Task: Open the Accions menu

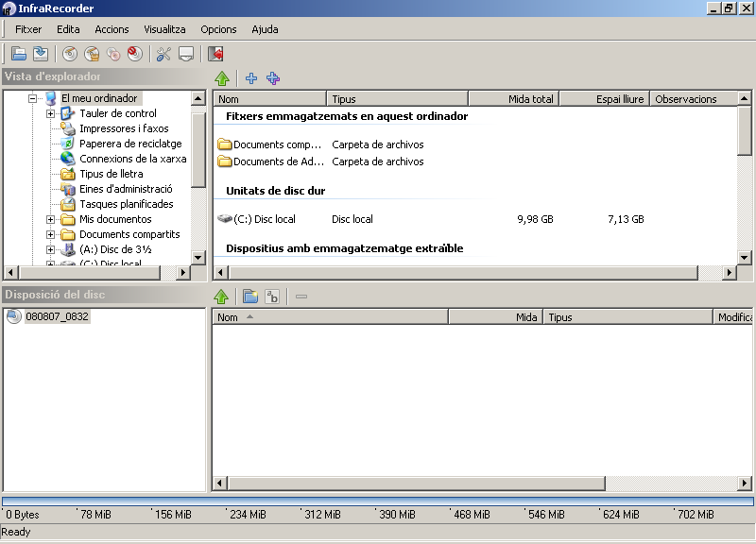Action: (x=112, y=29)
